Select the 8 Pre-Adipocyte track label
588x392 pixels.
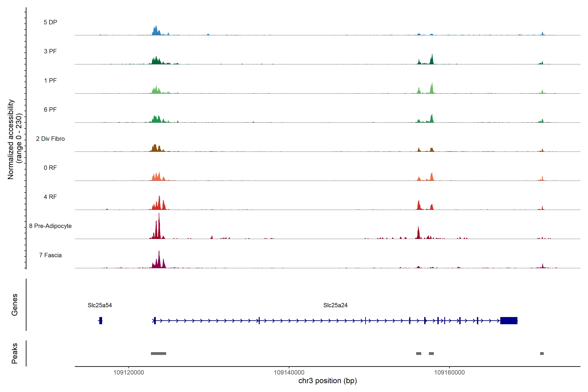pyautogui.click(x=50, y=226)
